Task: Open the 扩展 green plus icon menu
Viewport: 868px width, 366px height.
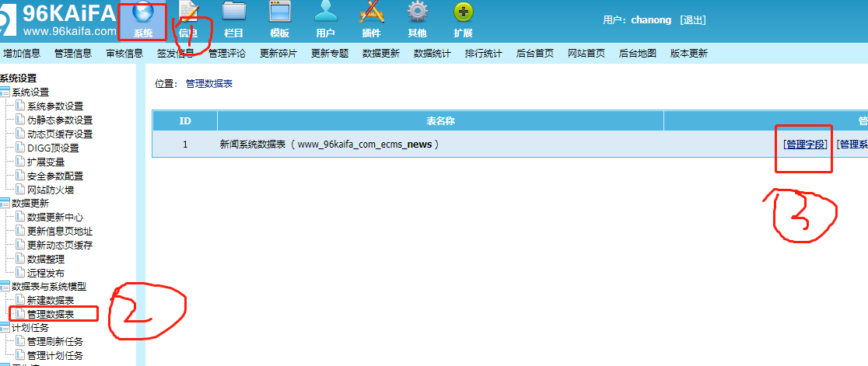Action: tap(463, 20)
